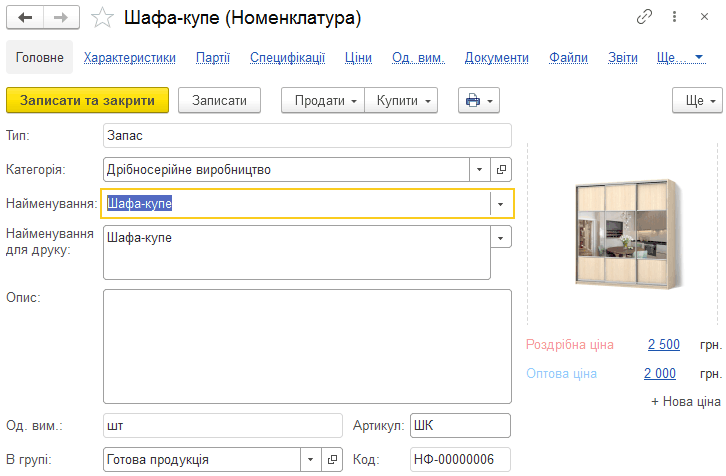The height and width of the screenshot is (476, 726).
Task: Click the Од. вим. field showing шт
Action: [223, 426]
